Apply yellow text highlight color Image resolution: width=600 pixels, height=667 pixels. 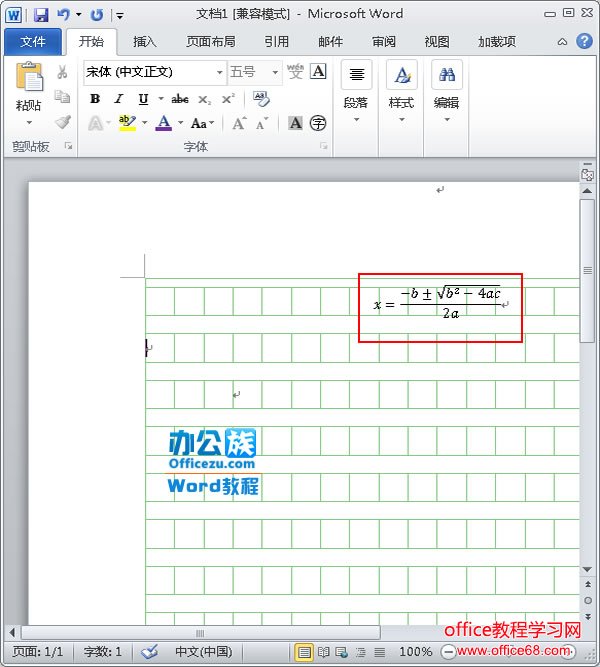pyautogui.click(x=127, y=123)
